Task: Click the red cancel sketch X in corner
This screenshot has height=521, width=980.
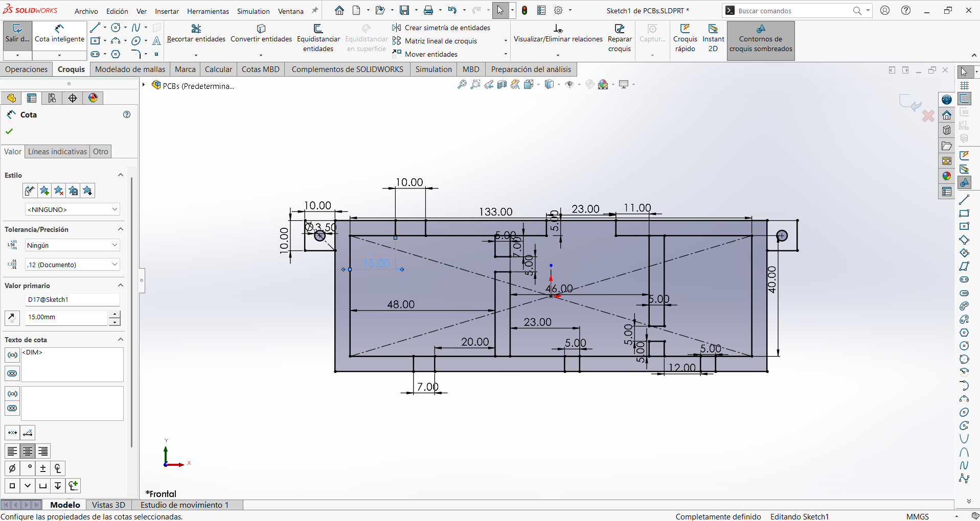Action: (928, 116)
